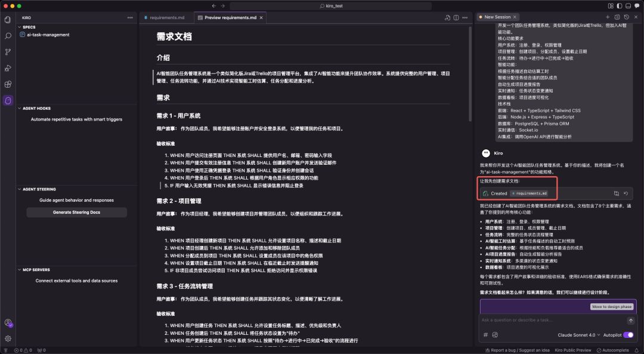This screenshot has height=354, width=644.
Task: Open the Explorer view in the activity bar
Action: pos(7,20)
